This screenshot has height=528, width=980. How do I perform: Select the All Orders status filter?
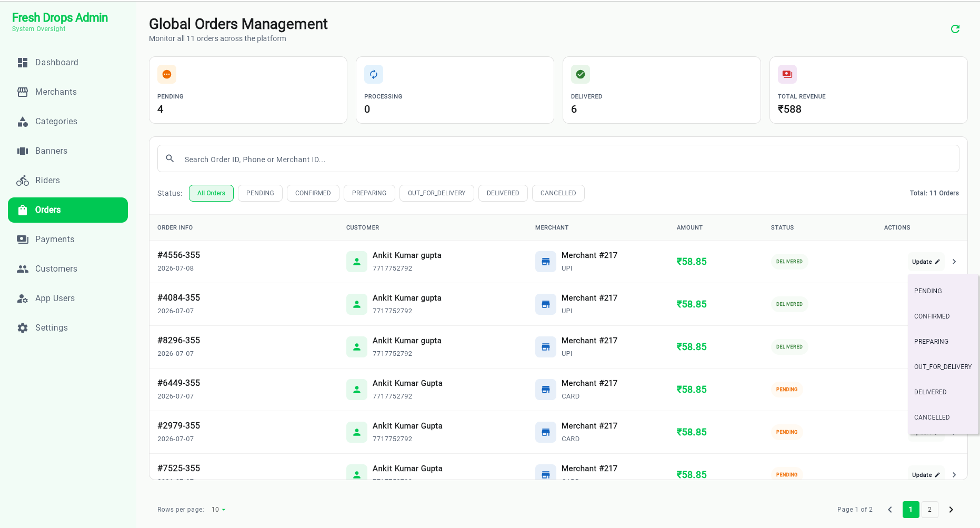click(x=211, y=193)
